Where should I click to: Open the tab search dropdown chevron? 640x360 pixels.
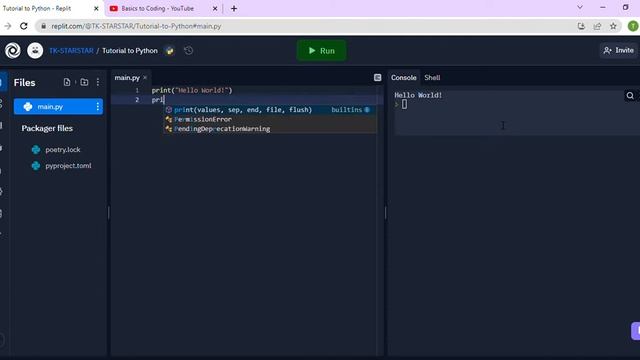point(580,7)
